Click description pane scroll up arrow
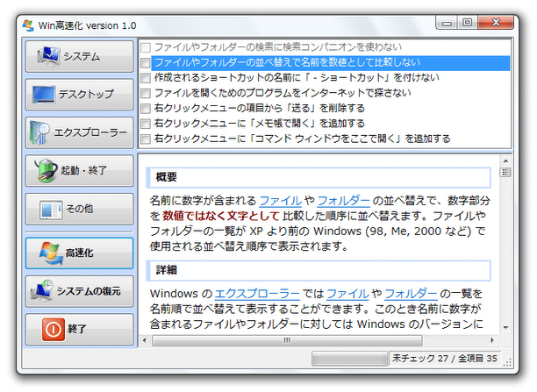Viewport: 537px width, 392px height. pyautogui.click(x=505, y=160)
